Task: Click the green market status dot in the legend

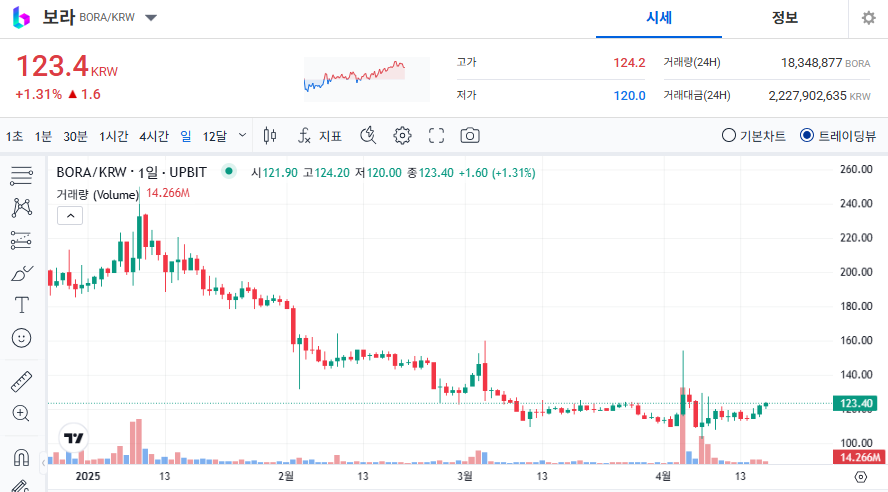Action: tap(229, 170)
